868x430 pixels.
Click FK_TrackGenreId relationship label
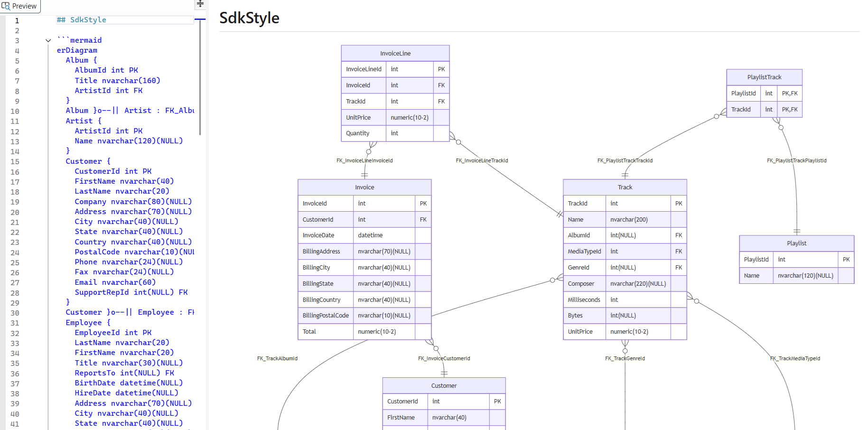coord(625,358)
